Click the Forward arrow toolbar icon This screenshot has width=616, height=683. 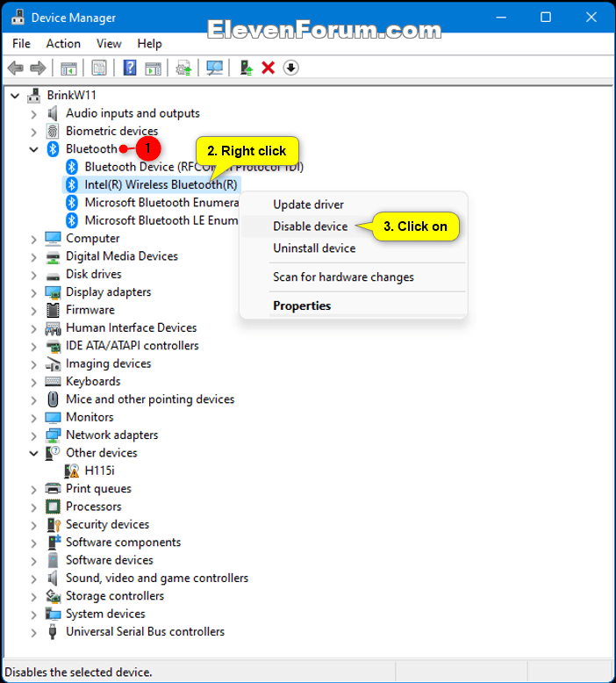click(38, 68)
